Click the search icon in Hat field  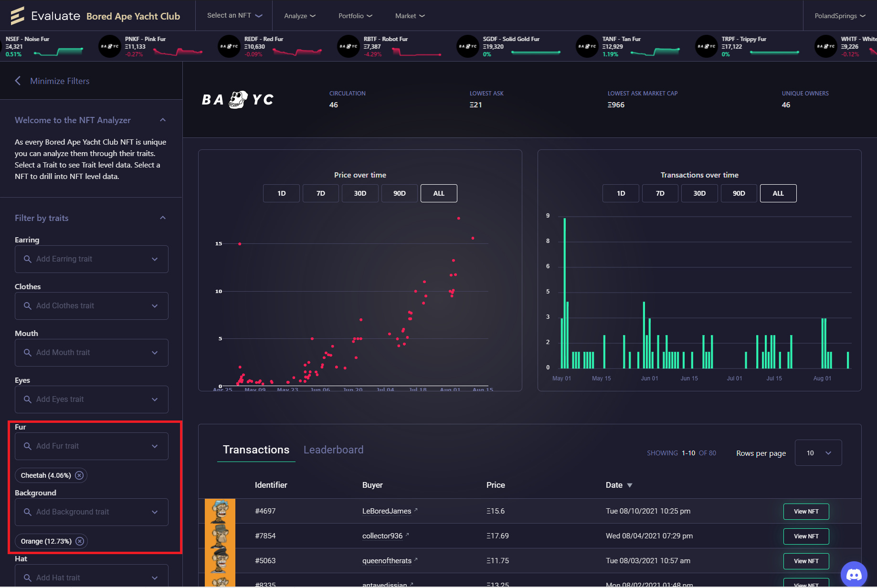click(x=28, y=578)
